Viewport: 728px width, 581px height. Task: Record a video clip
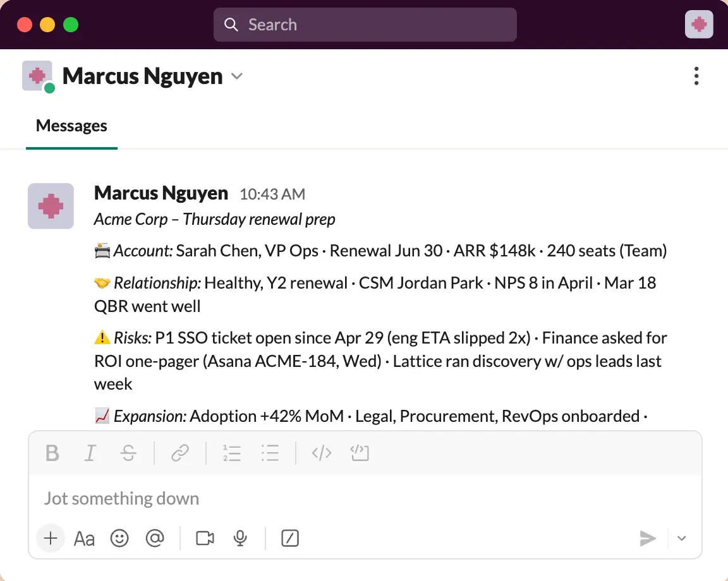pos(205,538)
